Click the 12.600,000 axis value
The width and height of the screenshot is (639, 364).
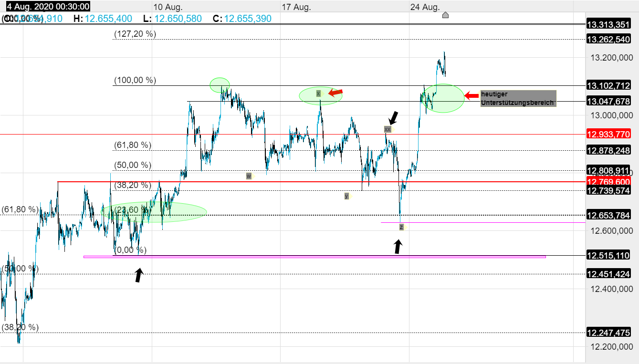click(x=611, y=231)
